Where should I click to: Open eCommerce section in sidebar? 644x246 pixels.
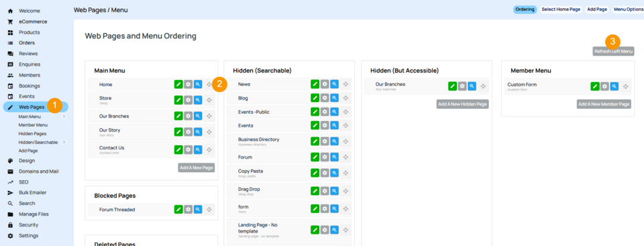(x=33, y=22)
